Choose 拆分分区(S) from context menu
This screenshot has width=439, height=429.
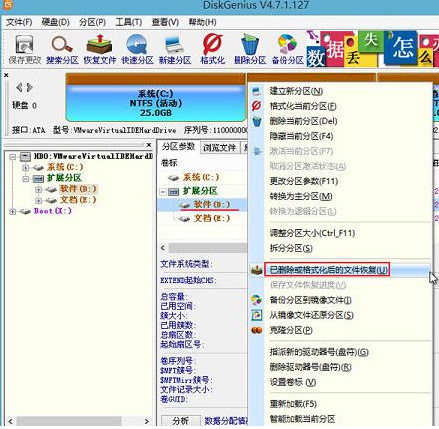point(291,248)
